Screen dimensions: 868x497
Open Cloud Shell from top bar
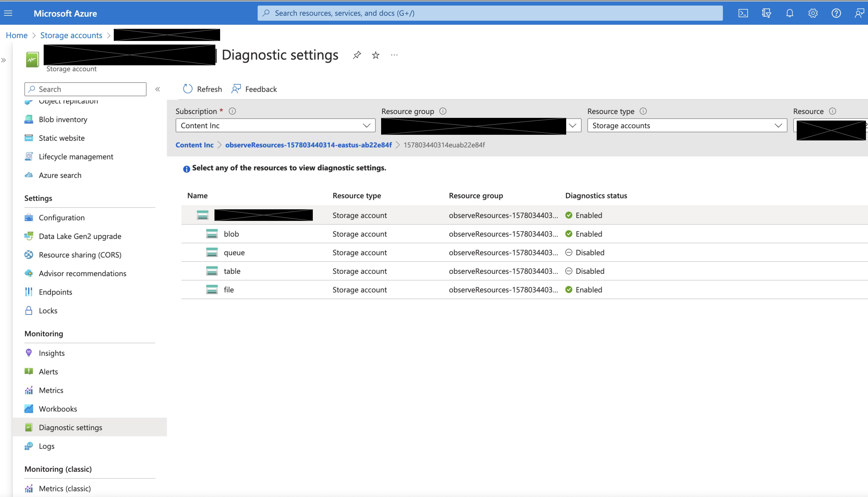[x=743, y=13]
